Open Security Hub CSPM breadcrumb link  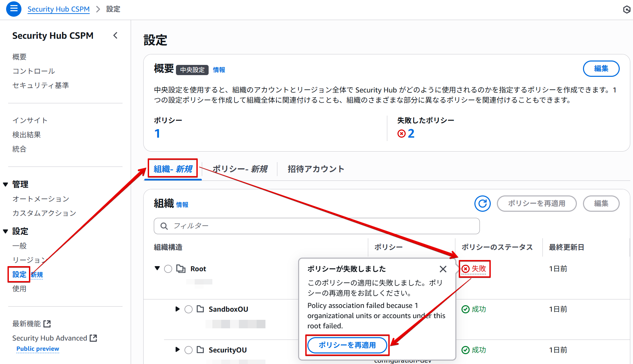[x=59, y=9]
